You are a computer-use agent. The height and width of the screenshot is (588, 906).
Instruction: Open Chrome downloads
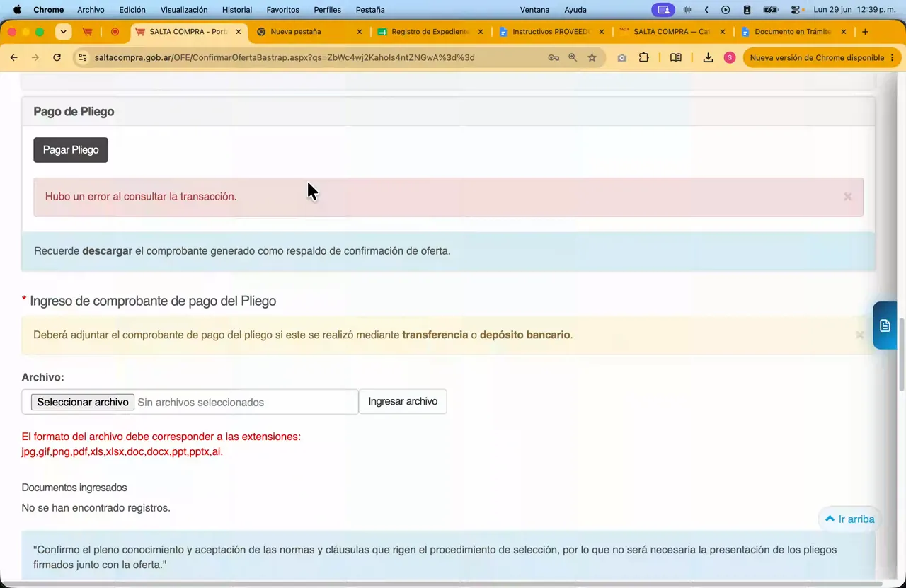coord(708,57)
